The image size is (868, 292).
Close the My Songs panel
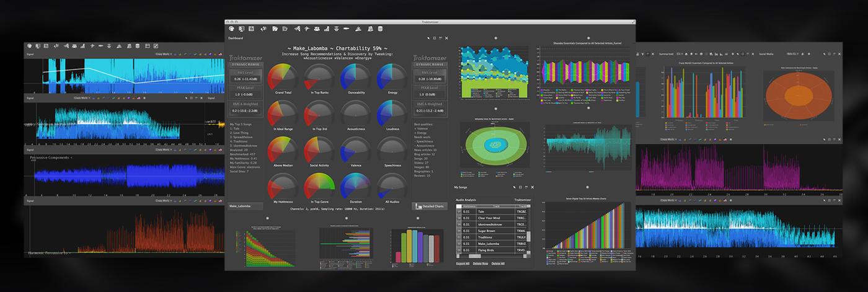(533, 187)
